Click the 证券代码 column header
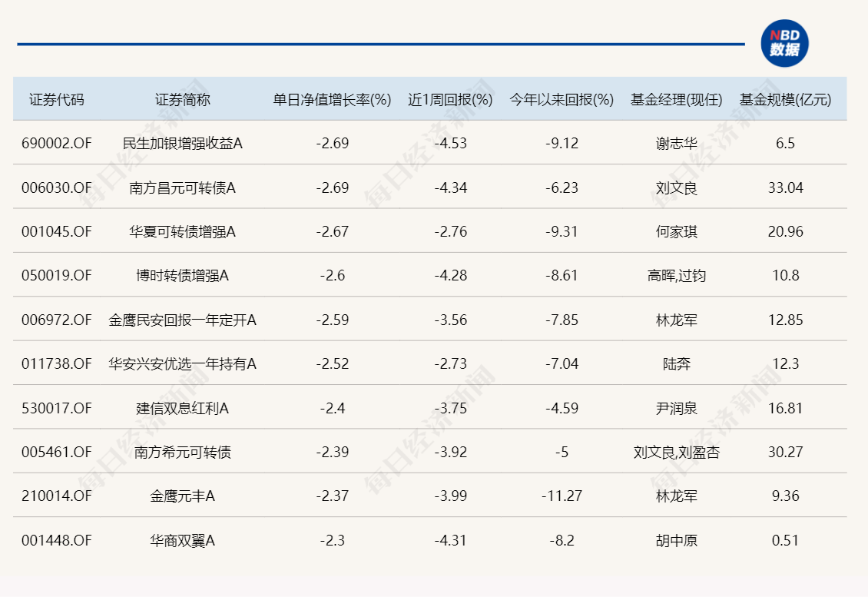This screenshot has width=868, height=597. [57, 100]
